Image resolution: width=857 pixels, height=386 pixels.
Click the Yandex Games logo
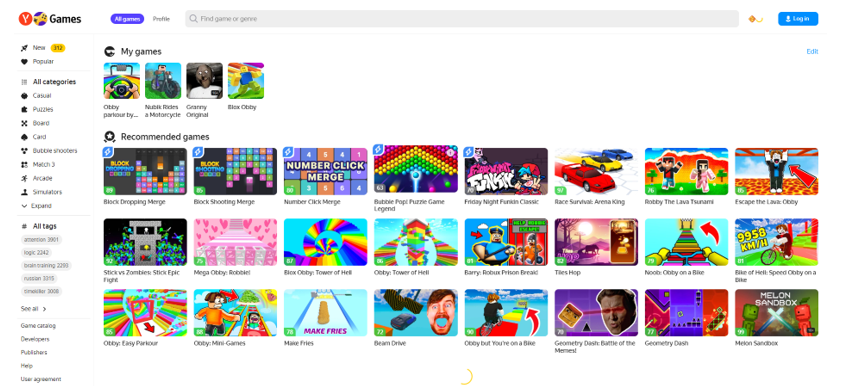[50, 19]
